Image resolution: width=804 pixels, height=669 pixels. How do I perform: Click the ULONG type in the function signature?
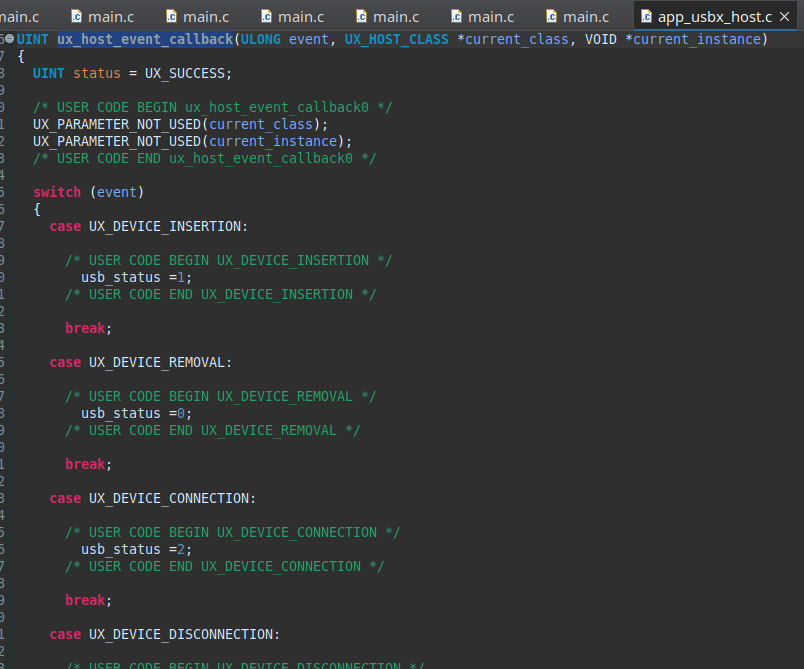click(x=260, y=39)
